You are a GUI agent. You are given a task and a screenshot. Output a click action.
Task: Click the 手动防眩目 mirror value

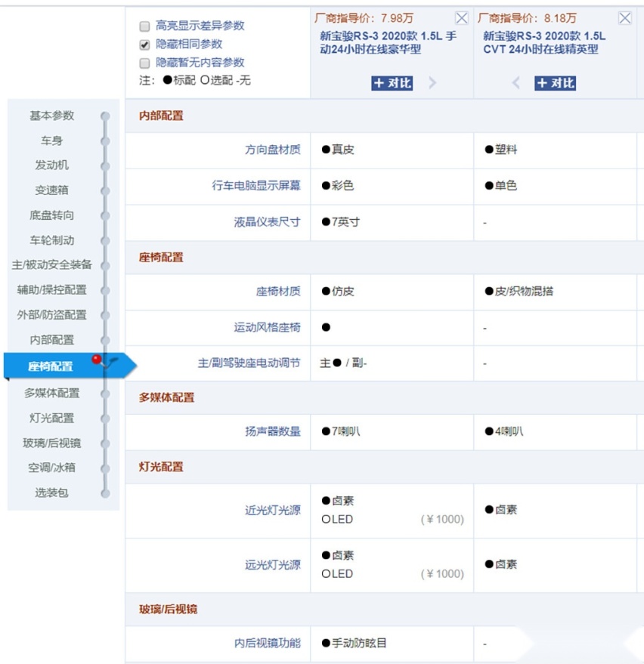tap(354, 644)
